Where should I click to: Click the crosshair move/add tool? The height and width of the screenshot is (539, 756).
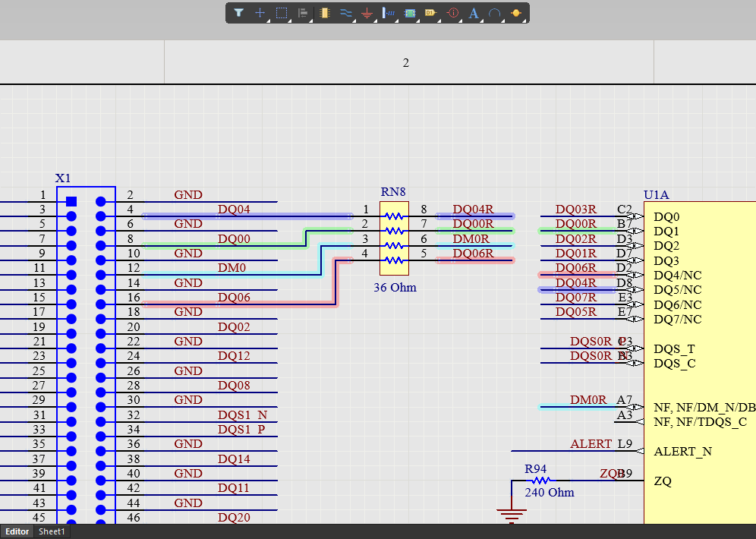coord(260,13)
